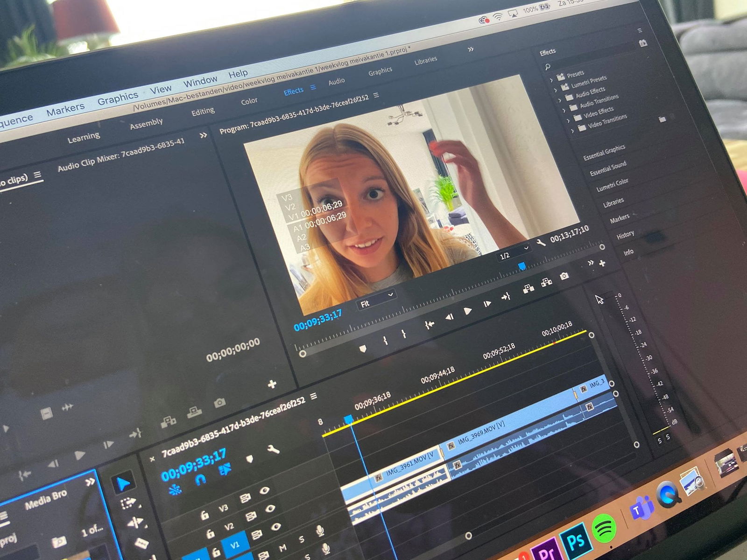The width and height of the screenshot is (747, 560).
Task: Select the Selection arrow tool
Action: point(123,483)
